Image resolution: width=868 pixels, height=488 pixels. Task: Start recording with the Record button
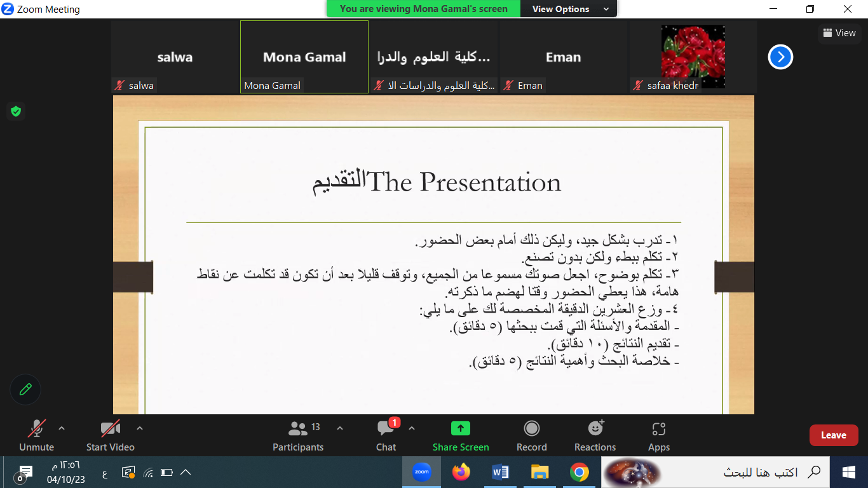pos(532,436)
